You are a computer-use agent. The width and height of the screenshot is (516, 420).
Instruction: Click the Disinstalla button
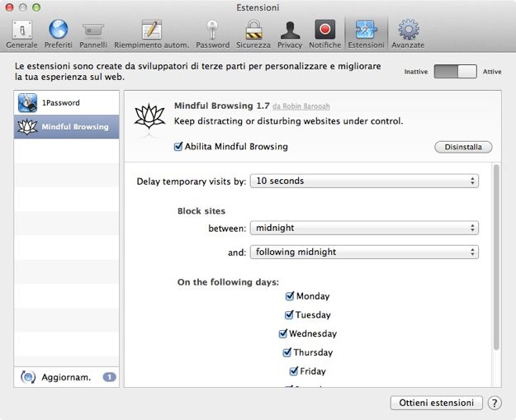(463, 147)
